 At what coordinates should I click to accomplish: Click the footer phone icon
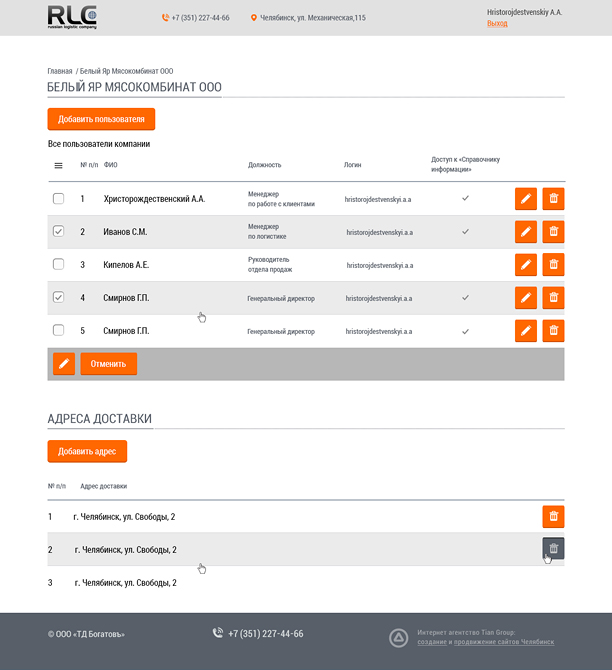[x=218, y=633]
